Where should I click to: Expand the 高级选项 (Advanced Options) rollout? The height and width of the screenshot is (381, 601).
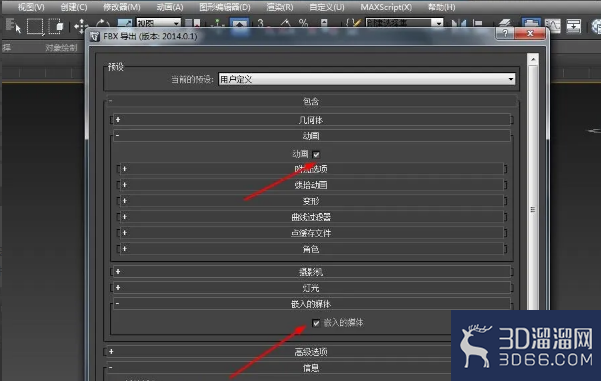(x=279, y=352)
